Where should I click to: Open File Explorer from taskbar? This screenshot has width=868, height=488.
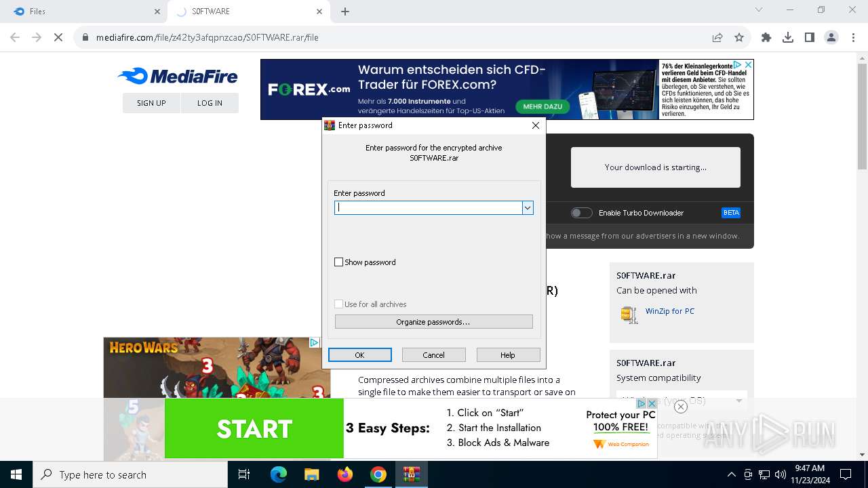312,474
